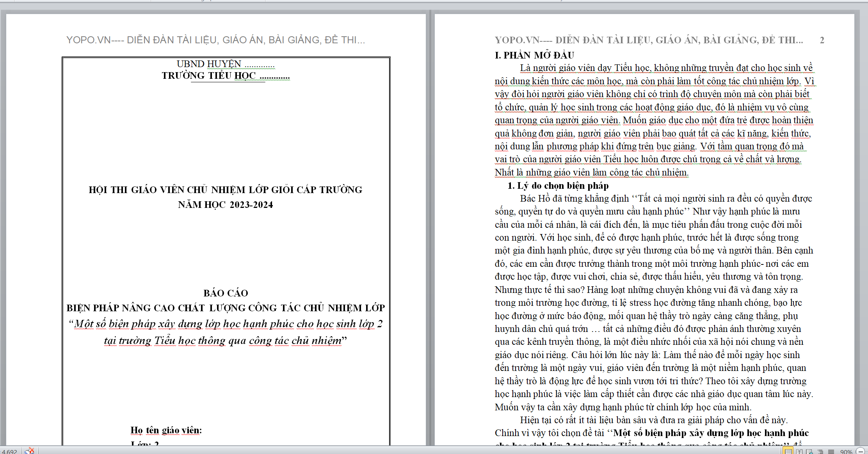This screenshot has width=868, height=454.
Task: Open proofing errors icon in status bar
Action: (x=30, y=451)
